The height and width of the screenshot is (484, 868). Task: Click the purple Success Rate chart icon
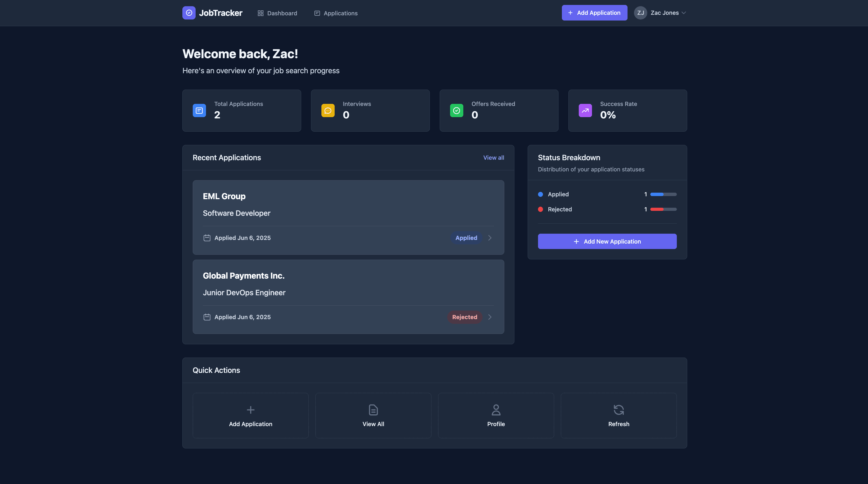(x=585, y=110)
